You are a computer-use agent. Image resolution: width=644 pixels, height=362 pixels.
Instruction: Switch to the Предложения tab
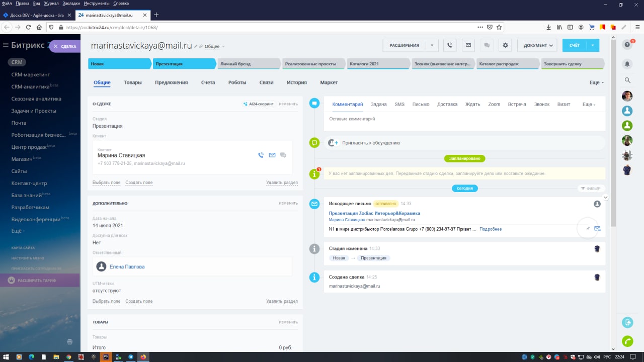172,82
